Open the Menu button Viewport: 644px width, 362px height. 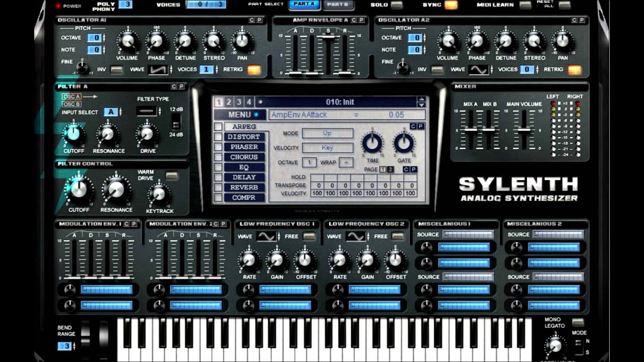click(239, 115)
